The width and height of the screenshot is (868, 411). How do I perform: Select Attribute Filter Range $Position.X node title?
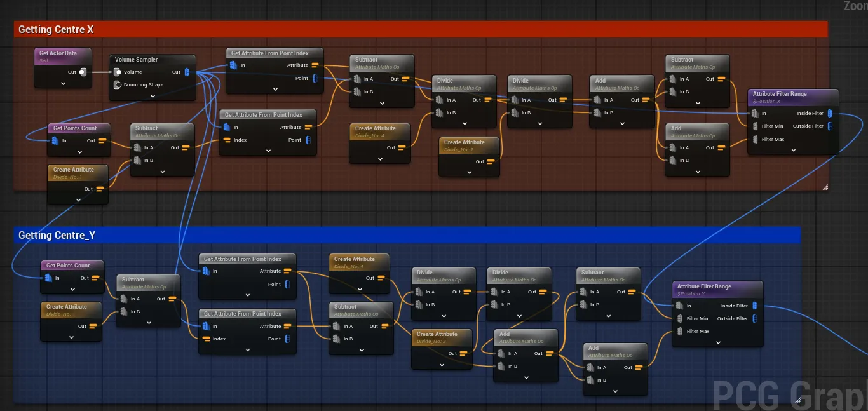point(780,94)
